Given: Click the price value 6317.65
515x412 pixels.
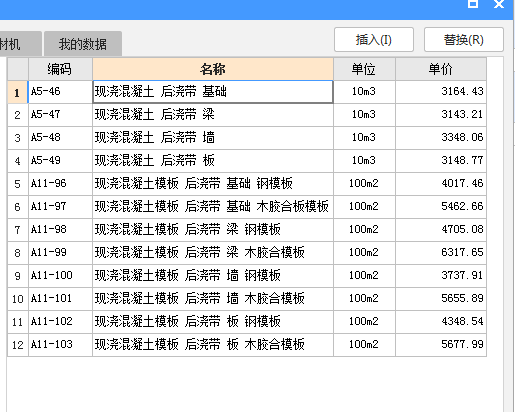Looking at the screenshot, I should pos(462,252).
